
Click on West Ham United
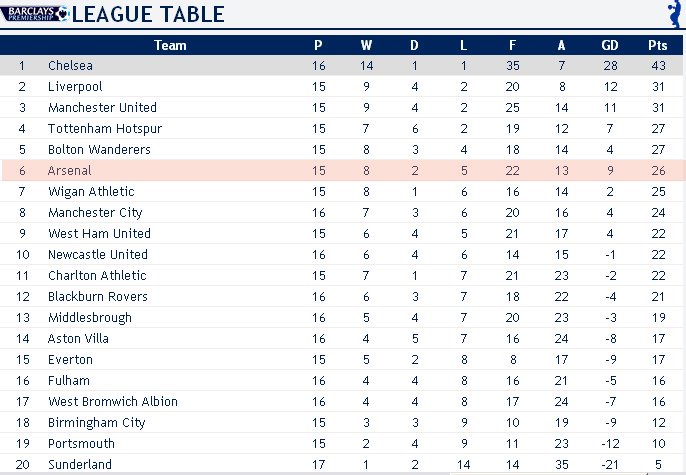pos(99,234)
